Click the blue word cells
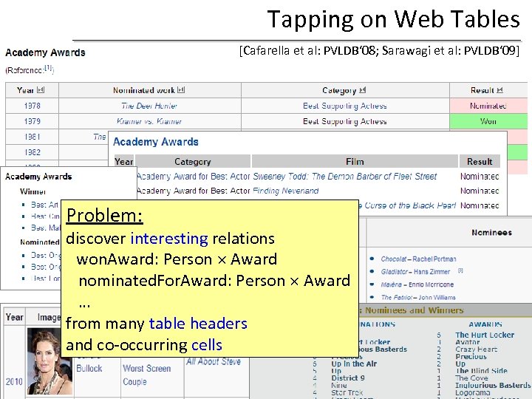The image size is (532, 399). pos(207,345)
